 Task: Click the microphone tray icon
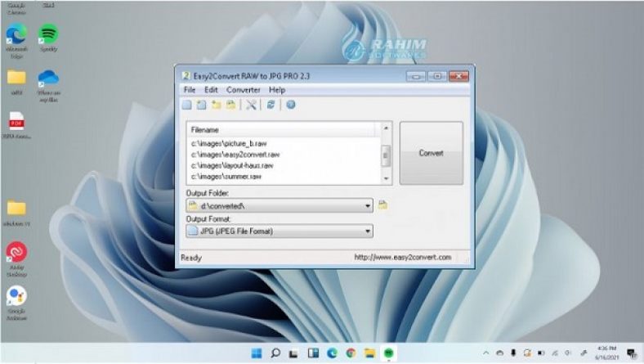[513, 353]
